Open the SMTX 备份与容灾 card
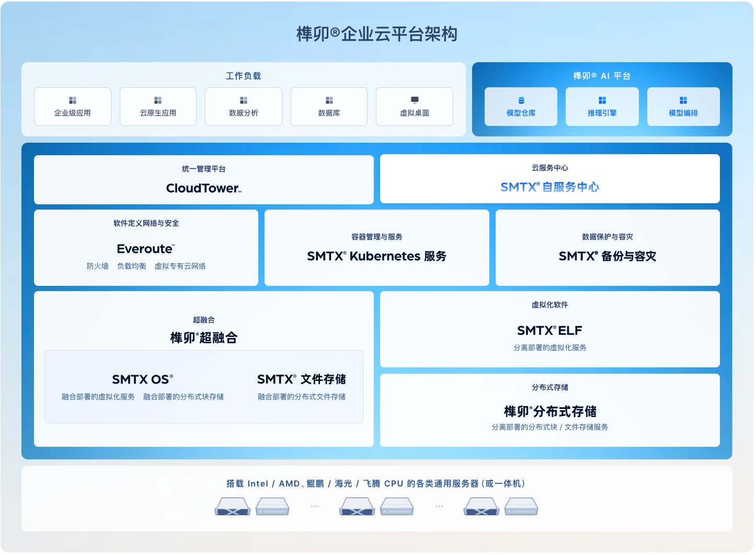 608,248
